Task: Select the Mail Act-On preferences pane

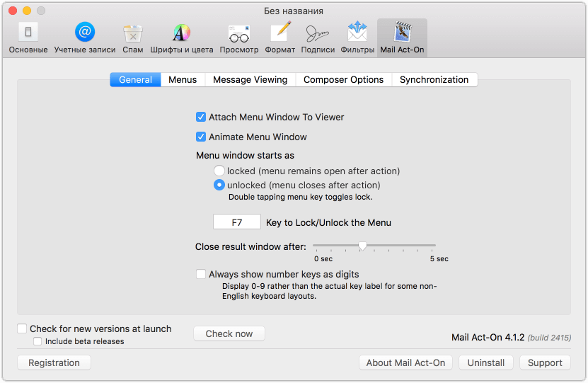Action: [402, 38]
